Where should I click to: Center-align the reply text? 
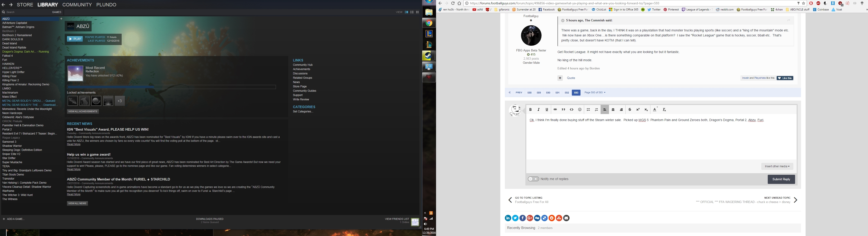pyautogui.click(x=613, y=110)
